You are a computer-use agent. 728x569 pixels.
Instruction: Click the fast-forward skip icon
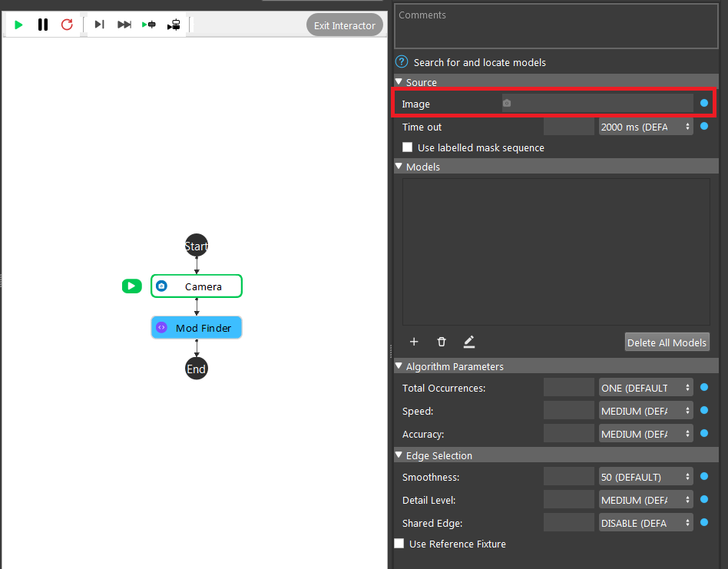point(124,24)
